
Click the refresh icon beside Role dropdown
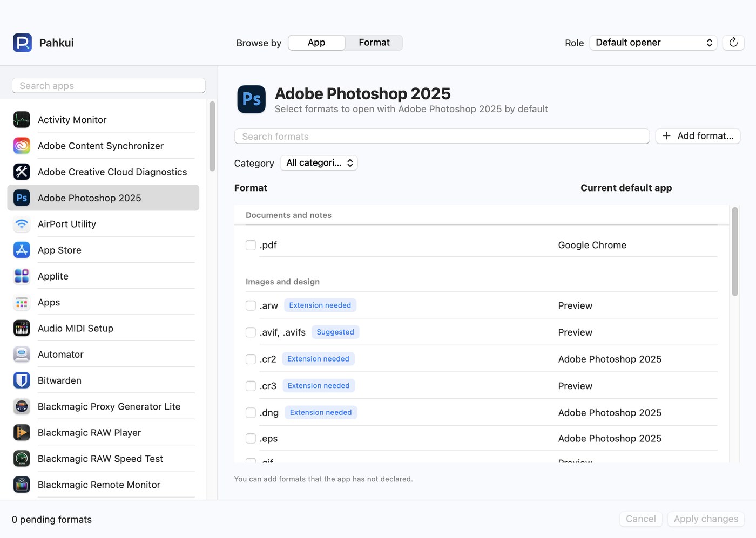tap(733, 43)
